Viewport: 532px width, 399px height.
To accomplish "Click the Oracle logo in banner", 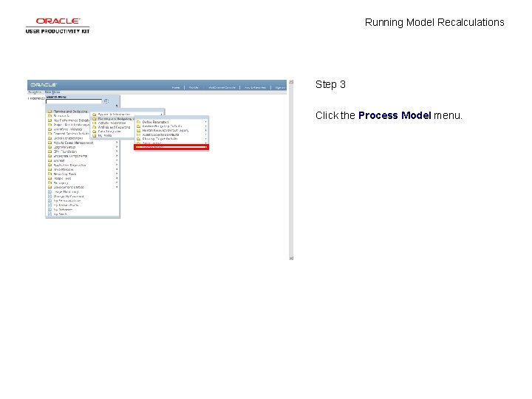I will click(x=44, y=84).
